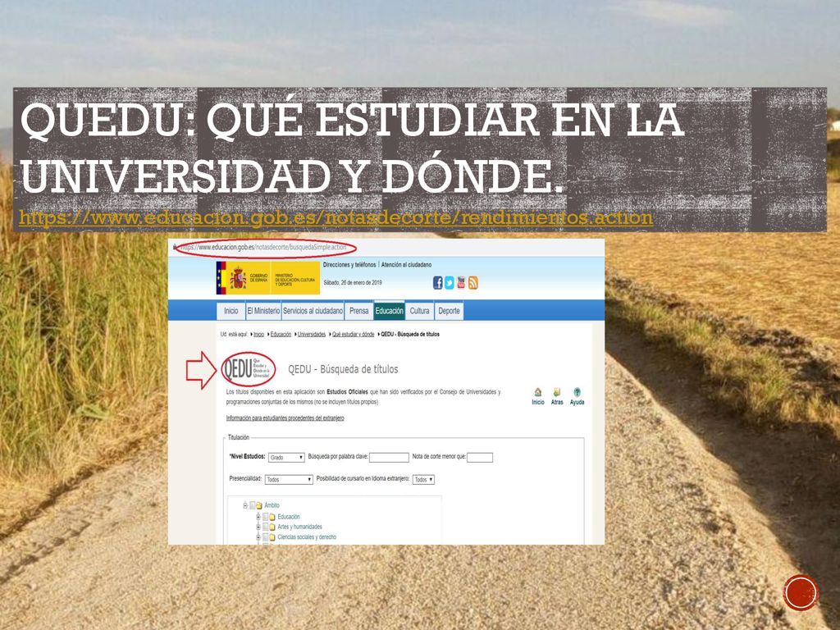Open the idioma extranjero Todos dropdown

pos(423,479)
